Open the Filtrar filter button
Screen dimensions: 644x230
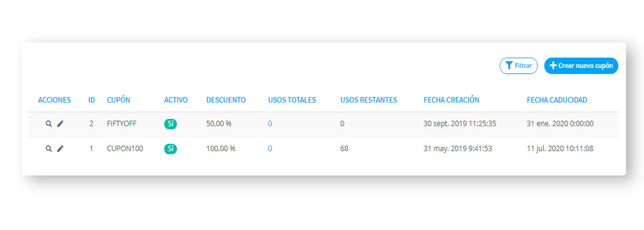[x=518, y=66]
